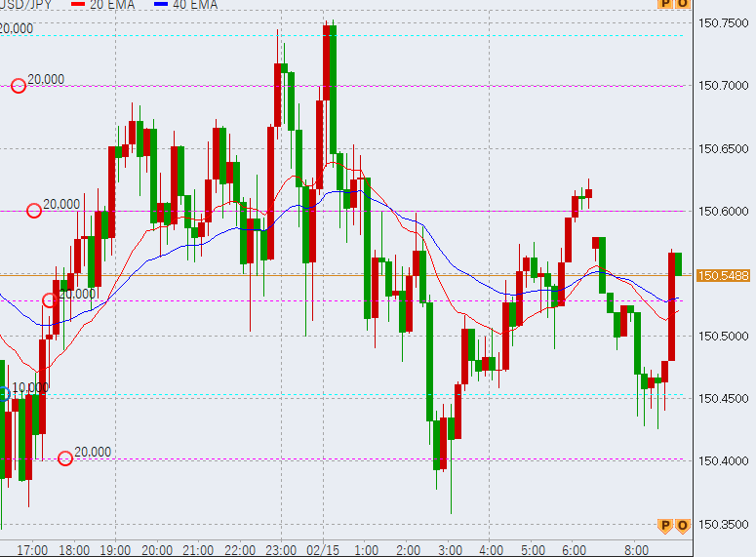The height and width of the screenshot is (557, 756).
Task: Select red order marker at 150.7000 line
Action: 19,86
